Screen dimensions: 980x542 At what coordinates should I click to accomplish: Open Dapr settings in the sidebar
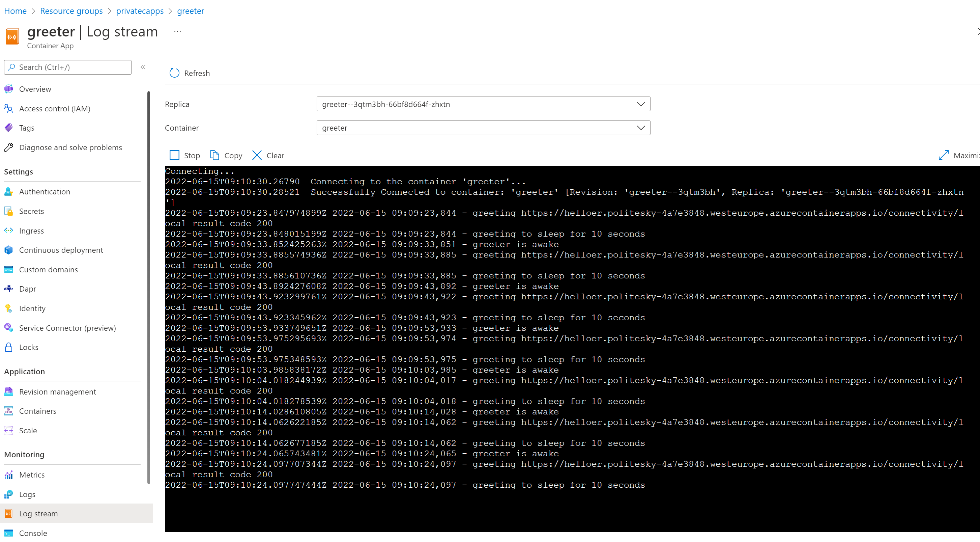coord(27,289)
